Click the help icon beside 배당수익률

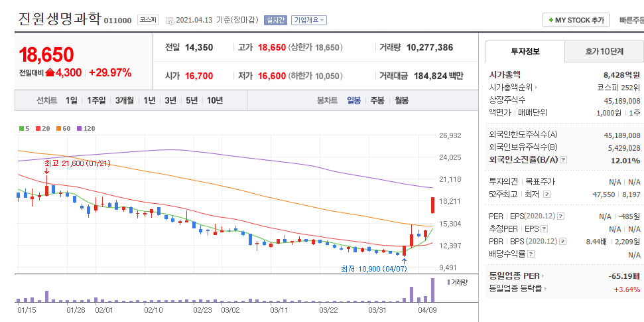(531, 254)
